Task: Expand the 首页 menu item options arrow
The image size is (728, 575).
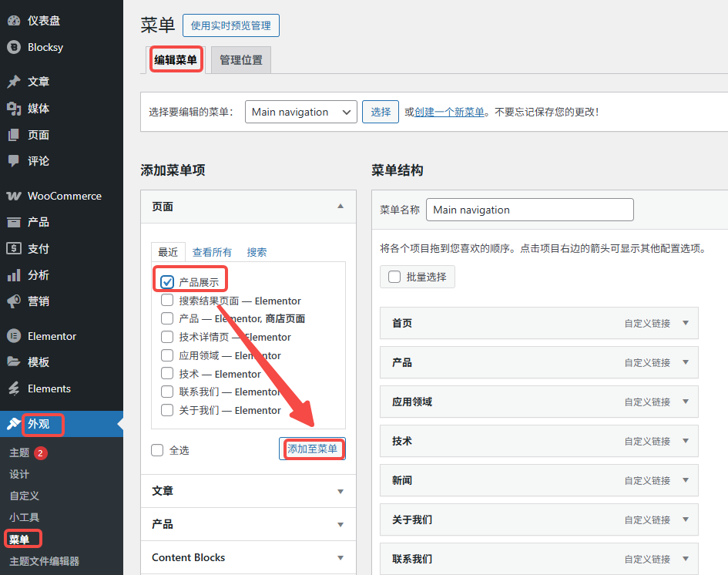Action: [685, 323]
